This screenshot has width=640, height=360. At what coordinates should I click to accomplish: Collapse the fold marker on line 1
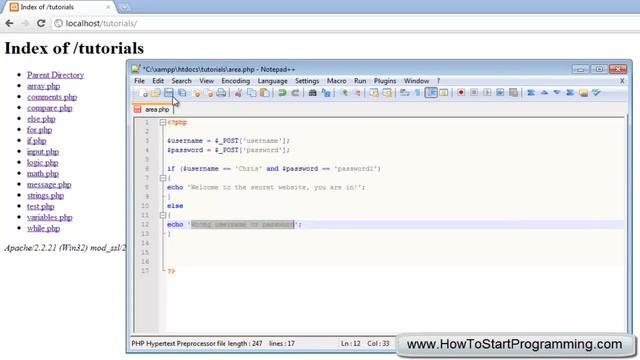point(162,122)
